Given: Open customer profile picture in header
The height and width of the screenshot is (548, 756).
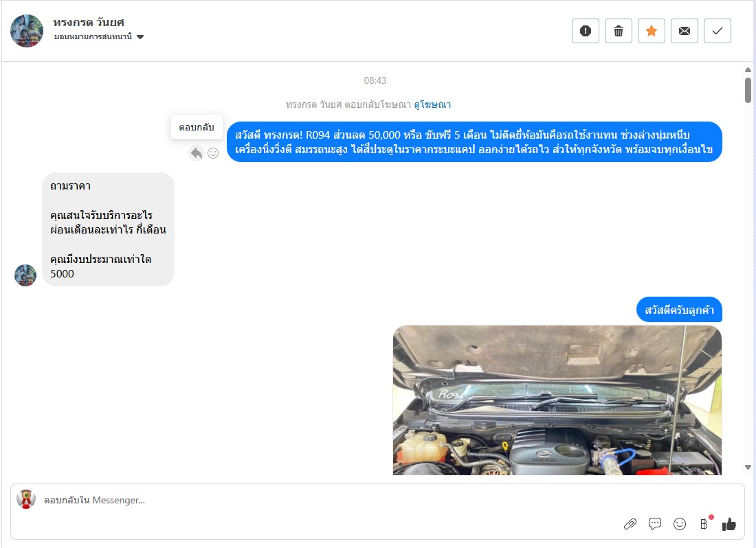Looking at the screenshot, I should [27, 31].
